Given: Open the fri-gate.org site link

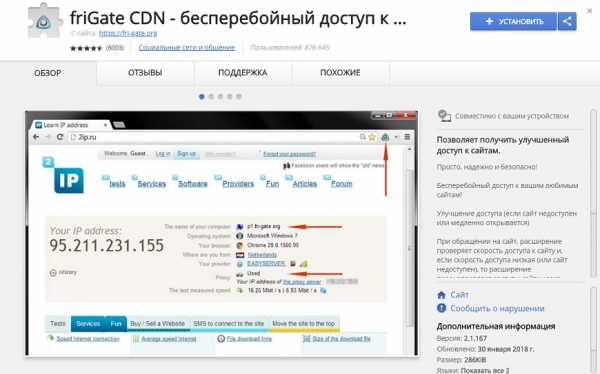Looking at the screenshot, I should point(128,33).
